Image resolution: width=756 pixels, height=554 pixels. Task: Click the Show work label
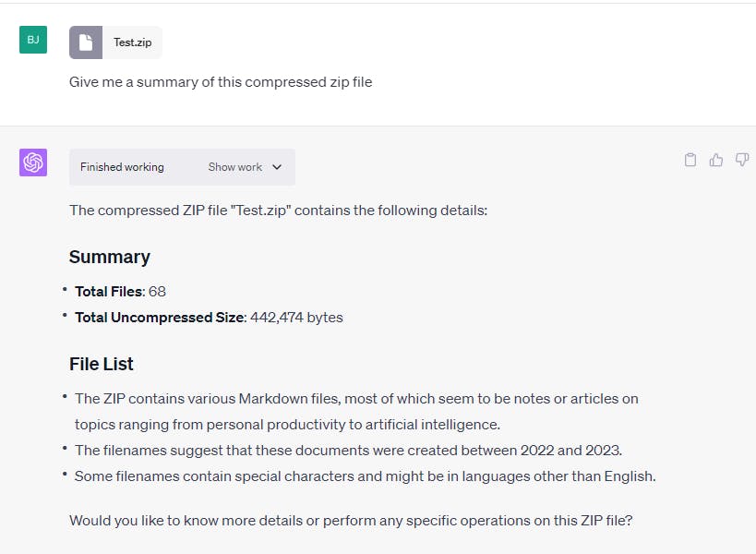click(x=234, y=167)
